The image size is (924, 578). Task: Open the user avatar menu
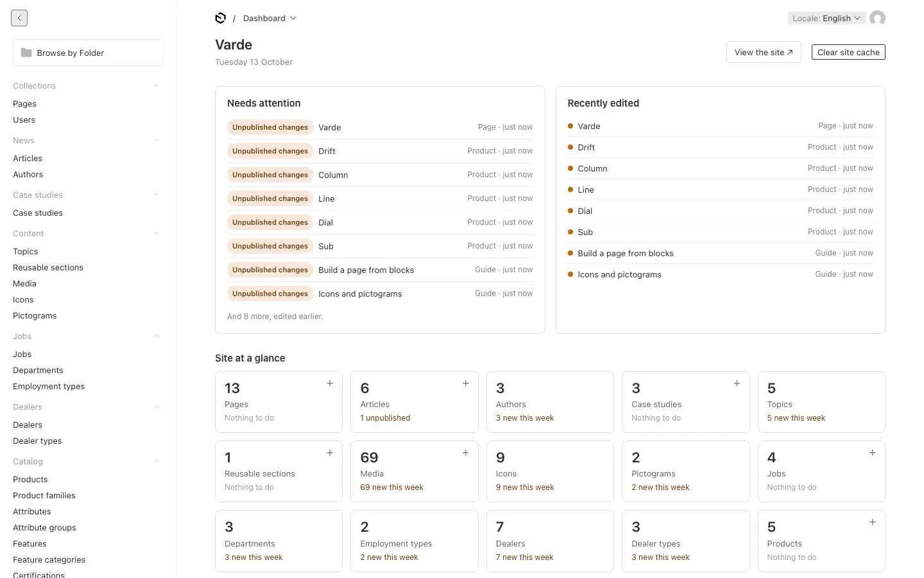point(877,18)
